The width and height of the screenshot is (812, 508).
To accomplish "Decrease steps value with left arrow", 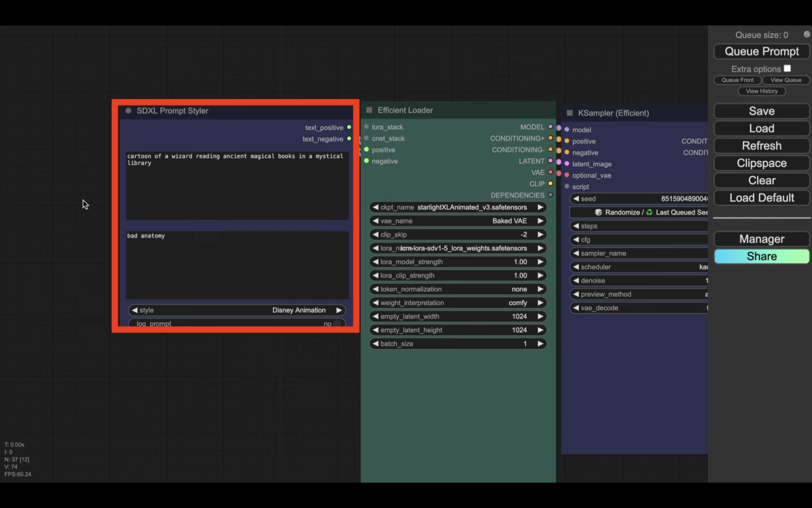I will click(x=576, y=226).
